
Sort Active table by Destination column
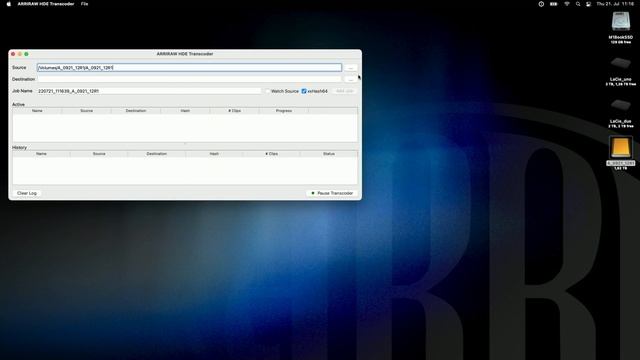point(136,111)
